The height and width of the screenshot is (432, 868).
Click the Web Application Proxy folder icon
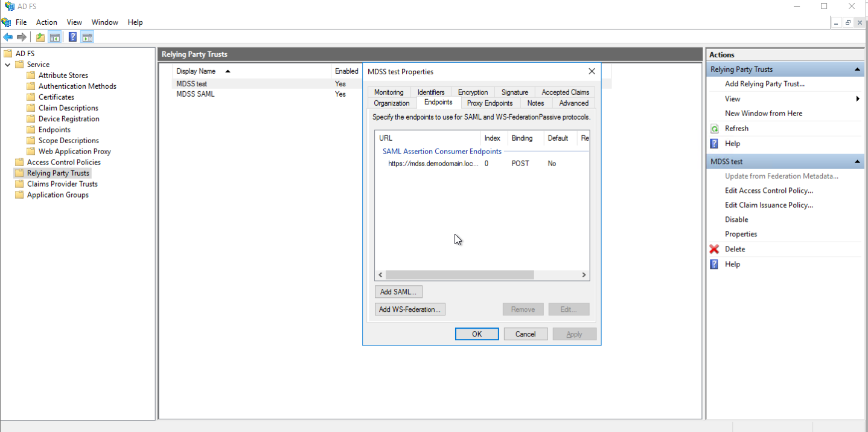coord(31,151)
